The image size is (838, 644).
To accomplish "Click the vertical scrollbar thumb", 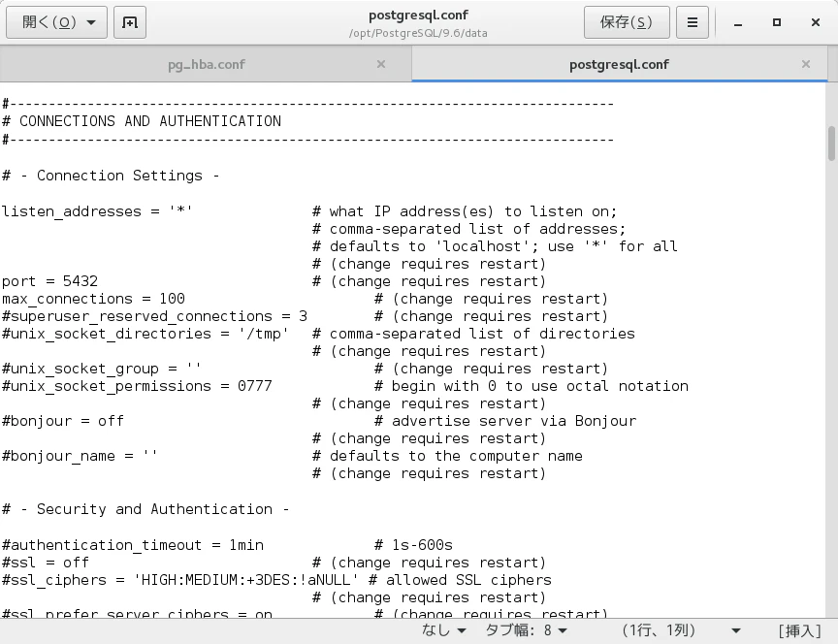I will 831,143.
